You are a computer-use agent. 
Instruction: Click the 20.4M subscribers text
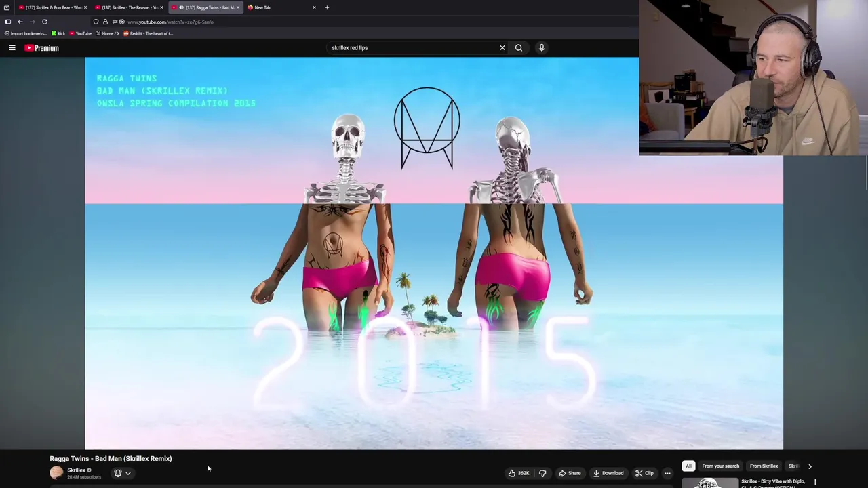84,477
